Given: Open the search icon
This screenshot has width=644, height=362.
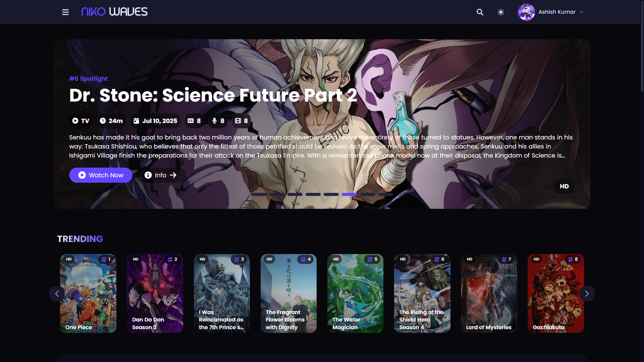Looking at the screenshot, I should 480,12.
